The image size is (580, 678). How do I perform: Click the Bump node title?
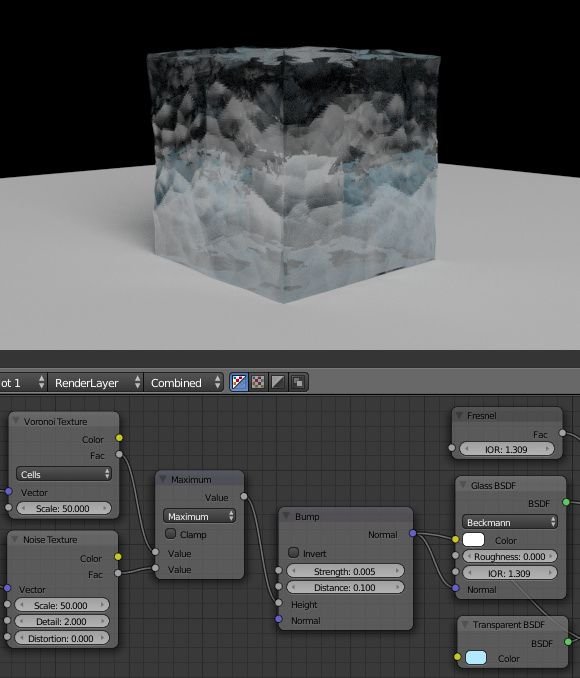(x=307, y=517)
